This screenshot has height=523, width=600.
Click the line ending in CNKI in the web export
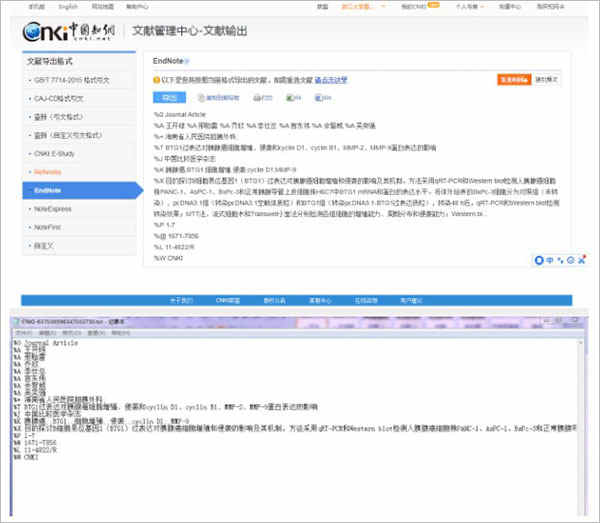click(x=168, y=258)
